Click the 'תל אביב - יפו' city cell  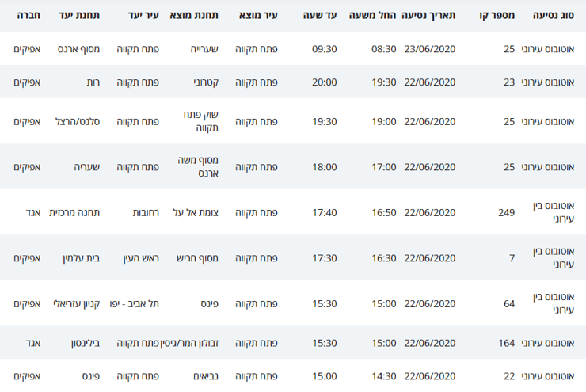(140, 303)
